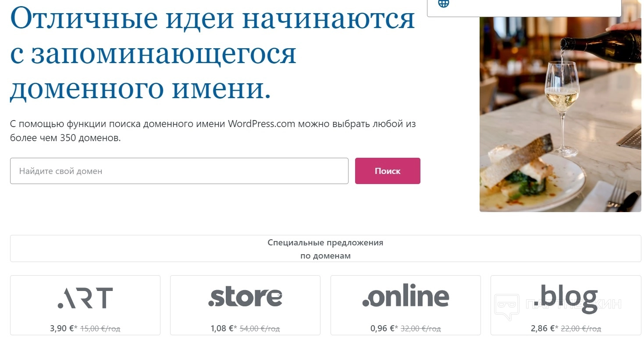
Task: Click the .store domain logo
Action: (x=245, y=297)
